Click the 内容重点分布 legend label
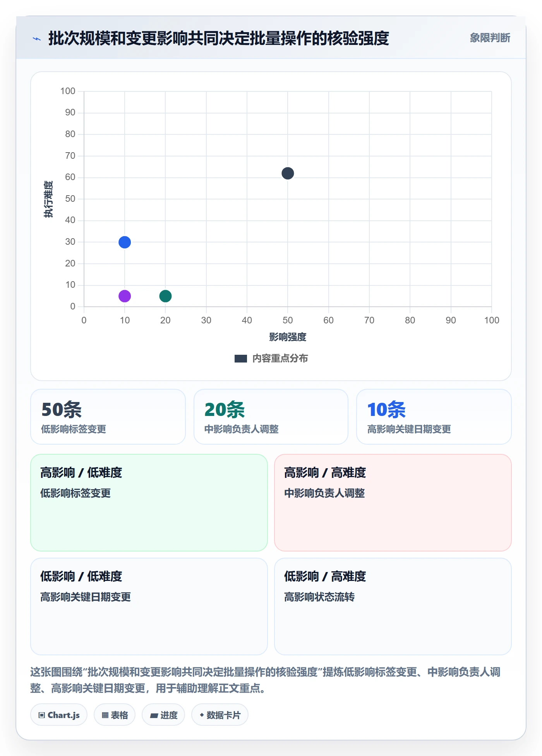 tap(280, 359)
